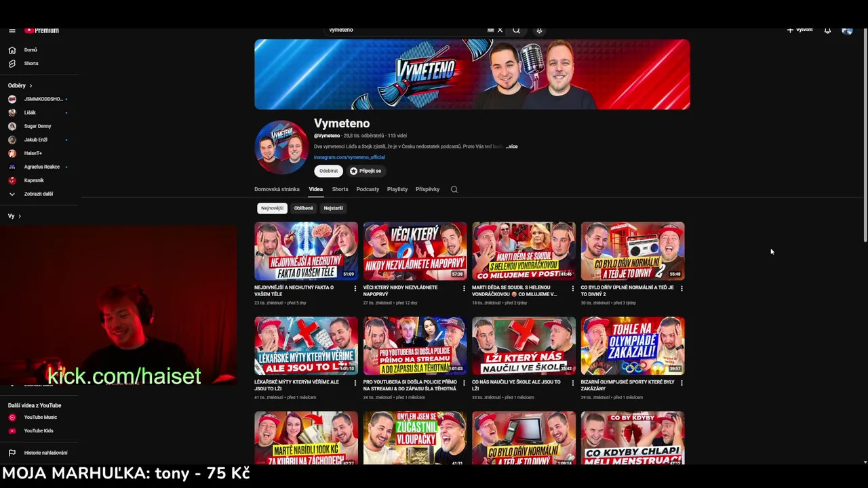Open Lišák subscription channel
Image resolution: width=868 pixels, height=488 pixels.
[38, 113]
